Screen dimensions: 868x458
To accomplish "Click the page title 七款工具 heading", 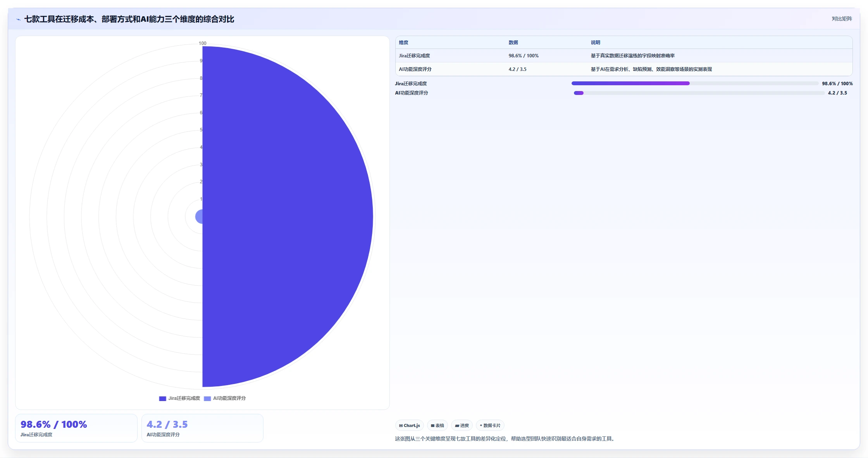I will [129, 19].
